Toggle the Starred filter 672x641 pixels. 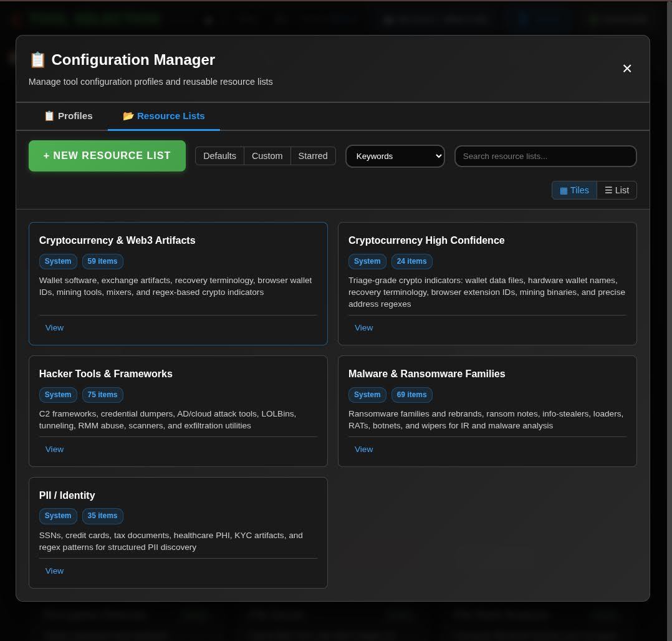[x=313, y=156]
